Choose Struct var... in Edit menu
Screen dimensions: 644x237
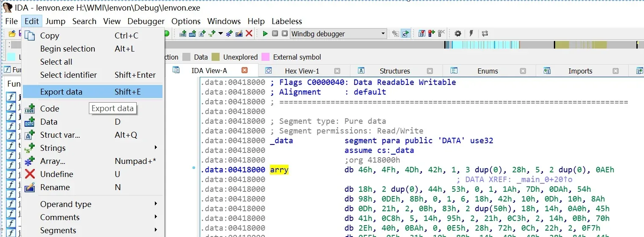coord(93,135)
